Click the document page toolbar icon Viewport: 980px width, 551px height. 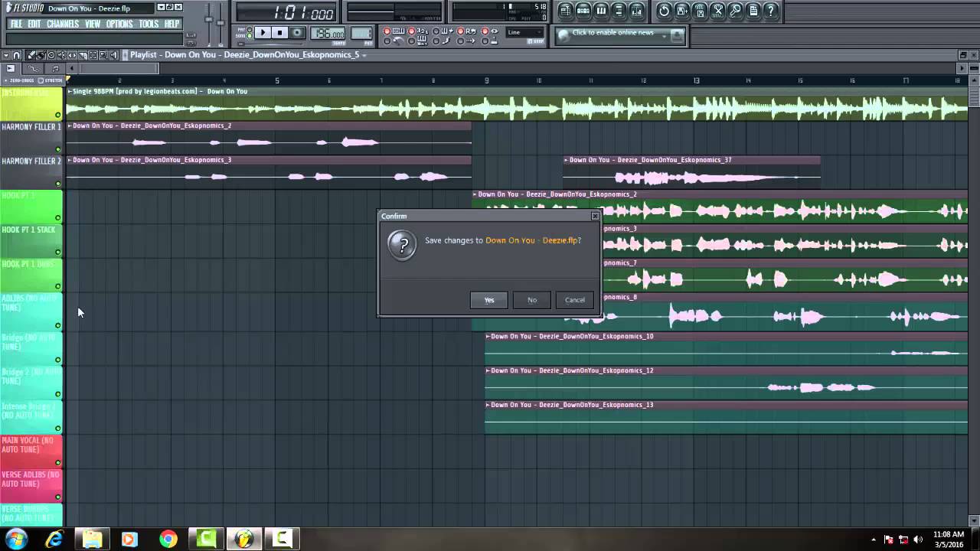pyautogui.click(x=753, y=10)
